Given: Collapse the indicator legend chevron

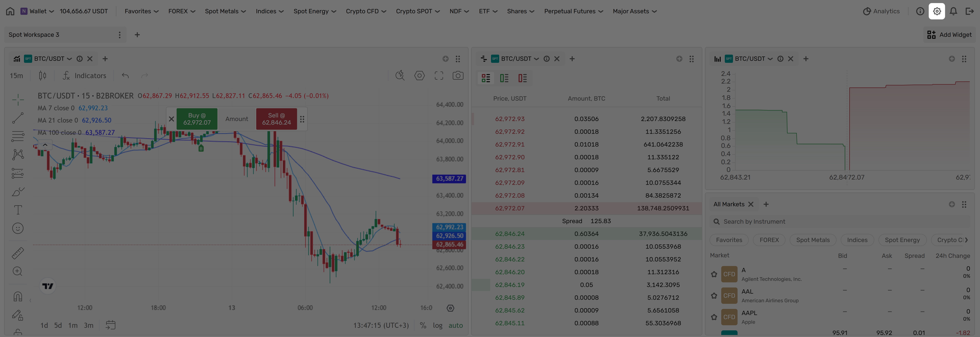Looking at the screenshot, I should point(45,145).
